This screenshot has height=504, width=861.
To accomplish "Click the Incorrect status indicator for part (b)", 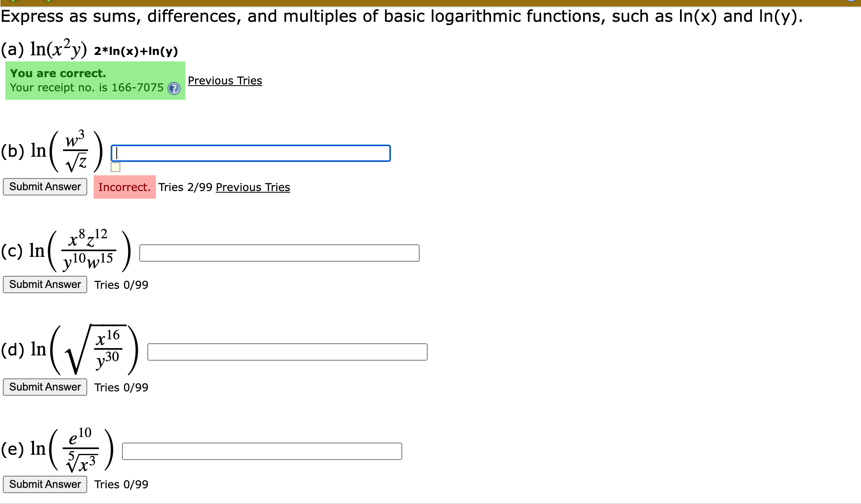I will tap(124, 187).
